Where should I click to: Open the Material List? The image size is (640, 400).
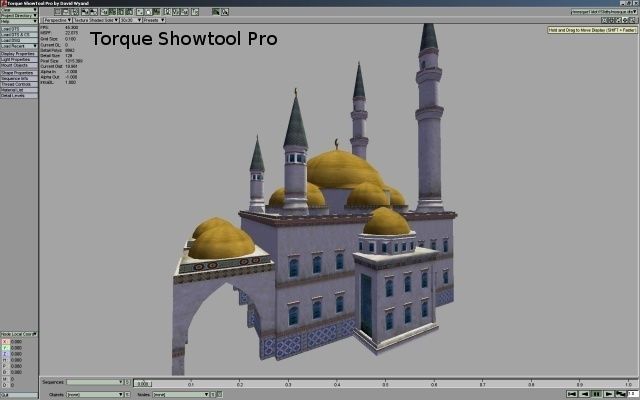click(19, 90)
